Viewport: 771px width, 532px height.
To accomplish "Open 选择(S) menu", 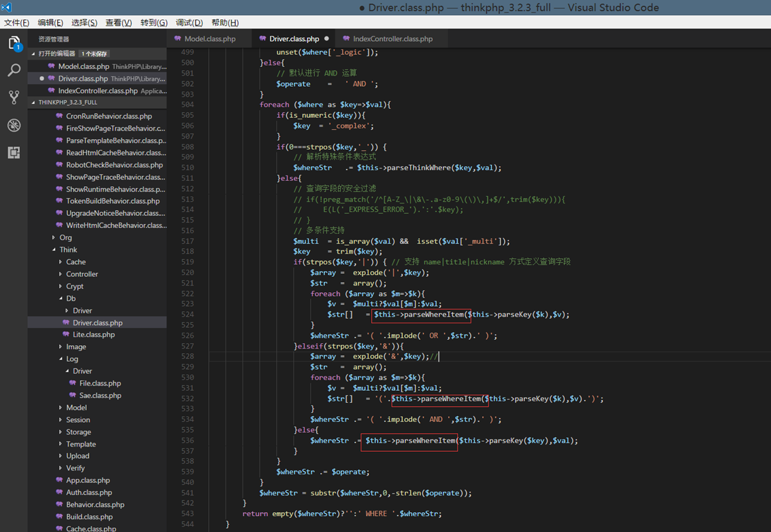I will coord(84,23).
